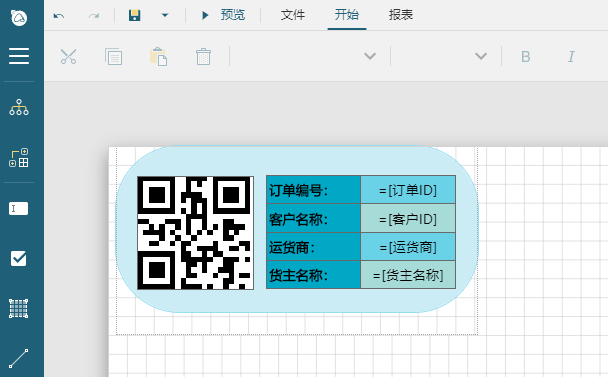Toggle italic formatting
608x377 pixels.
click(571, 57)
